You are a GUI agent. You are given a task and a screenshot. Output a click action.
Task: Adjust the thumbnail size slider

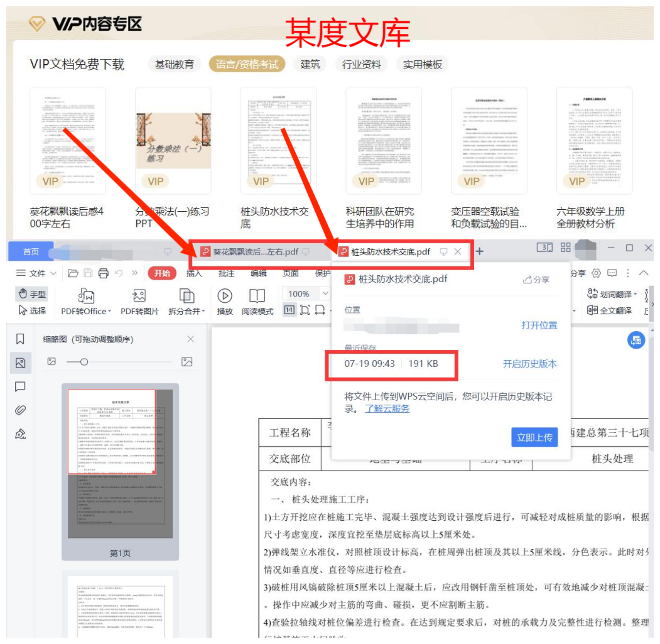pyautogui.click(x=84, y=362)
